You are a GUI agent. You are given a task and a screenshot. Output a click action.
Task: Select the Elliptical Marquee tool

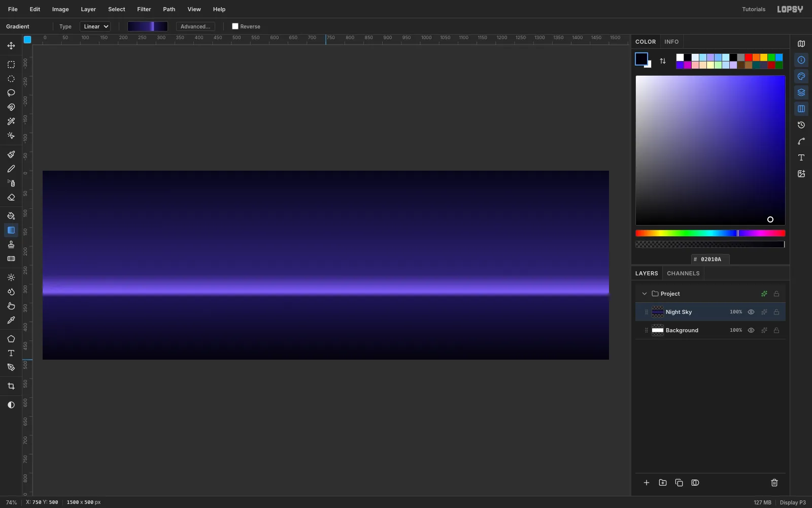pos(11,79)
